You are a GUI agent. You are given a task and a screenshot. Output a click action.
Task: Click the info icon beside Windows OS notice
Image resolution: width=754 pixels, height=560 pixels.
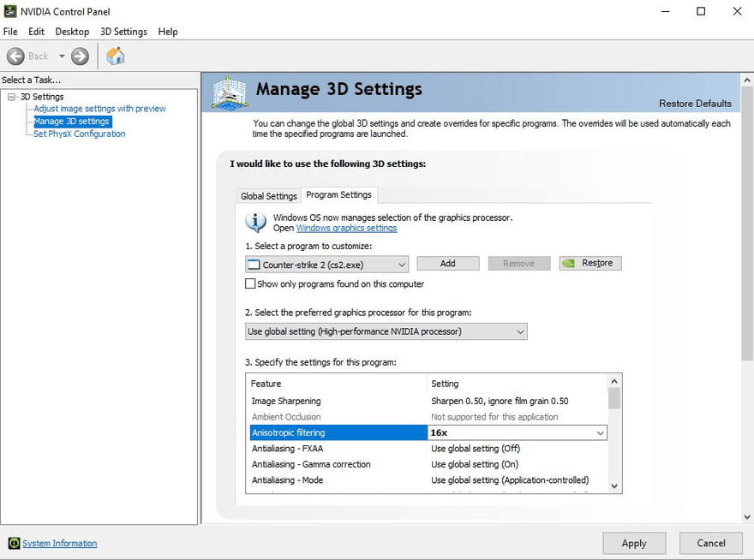pos(256,223)
